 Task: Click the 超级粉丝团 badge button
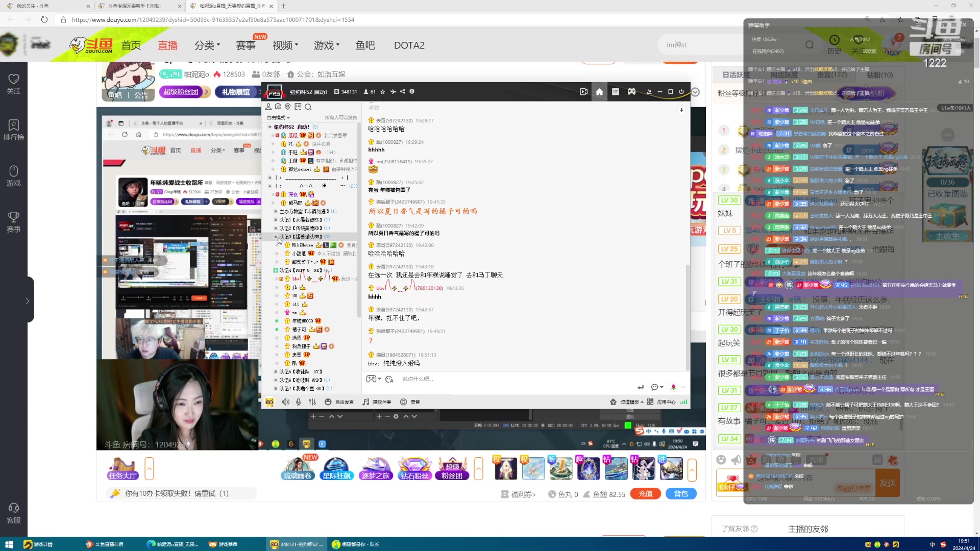tap(184, 92)
